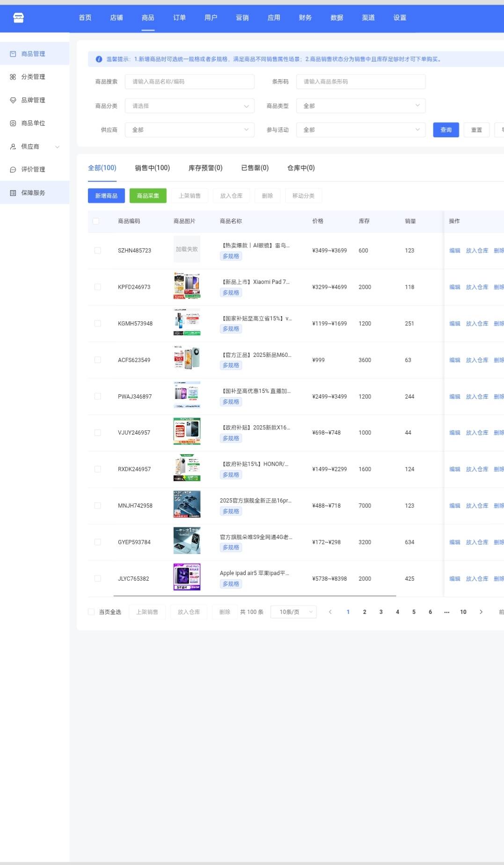Go to next page arrow
Screen dimensions: 504x865
point(481,612)
